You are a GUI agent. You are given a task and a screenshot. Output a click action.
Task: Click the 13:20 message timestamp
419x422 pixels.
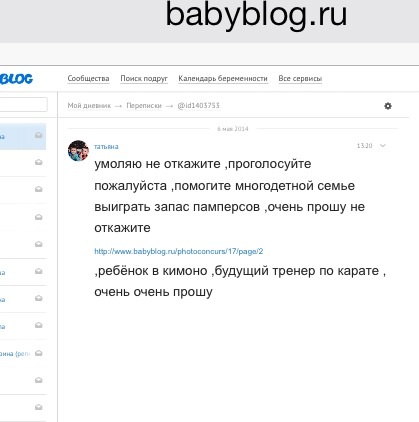pyautogui.click(x=364, y=146)
